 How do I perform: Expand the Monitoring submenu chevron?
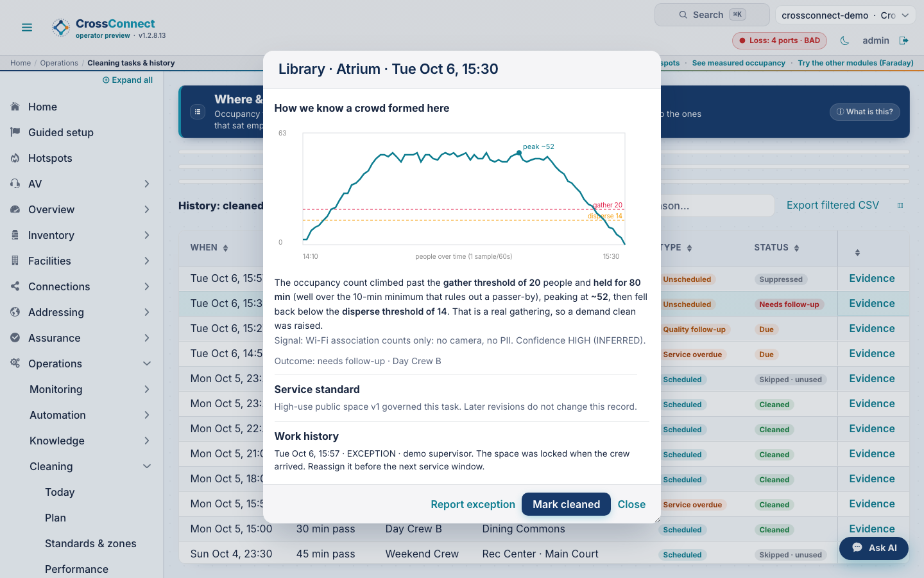147,389
